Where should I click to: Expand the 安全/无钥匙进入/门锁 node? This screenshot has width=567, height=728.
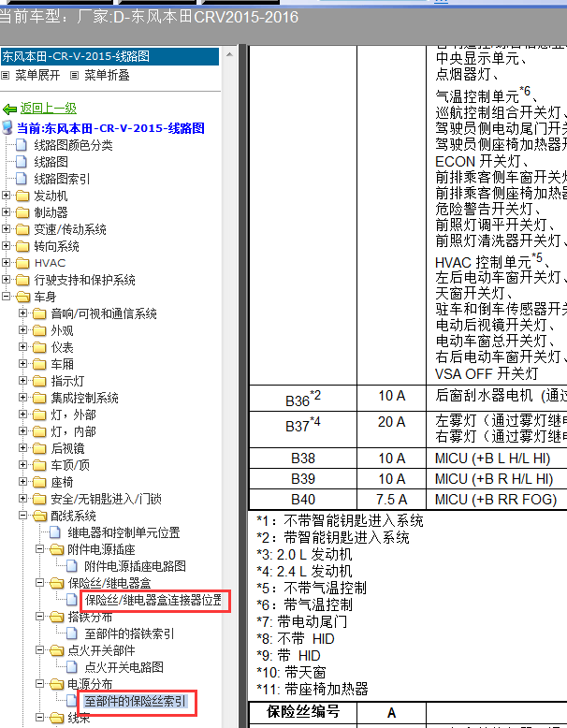click(22, 499)
